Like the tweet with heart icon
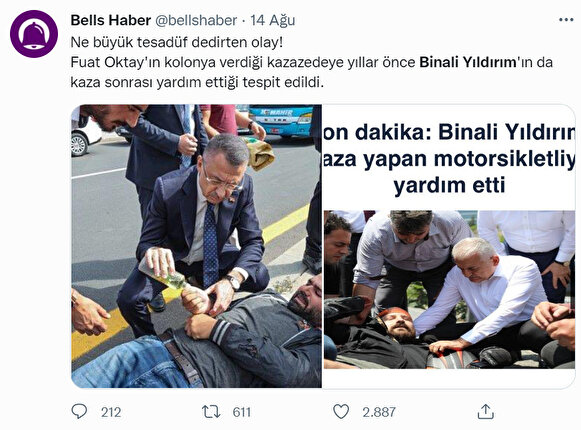The height and width of the screenshot is (430, 581). point(341,411)
